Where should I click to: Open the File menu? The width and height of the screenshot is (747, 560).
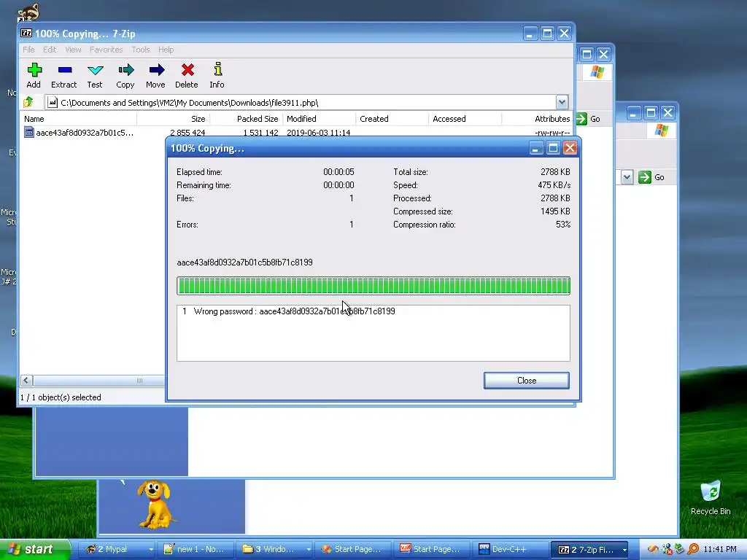pyautogui.click(x=28, y=50)
